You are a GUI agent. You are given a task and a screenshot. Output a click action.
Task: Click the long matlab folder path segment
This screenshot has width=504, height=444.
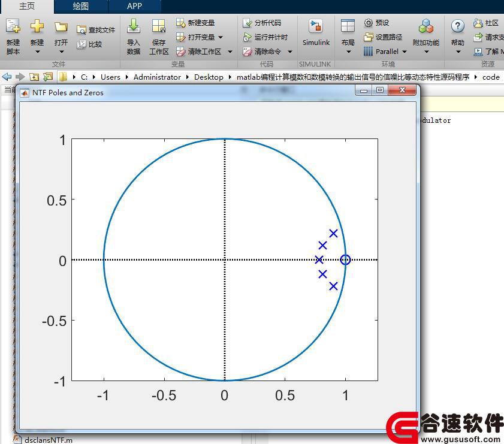tap(353, 77)
